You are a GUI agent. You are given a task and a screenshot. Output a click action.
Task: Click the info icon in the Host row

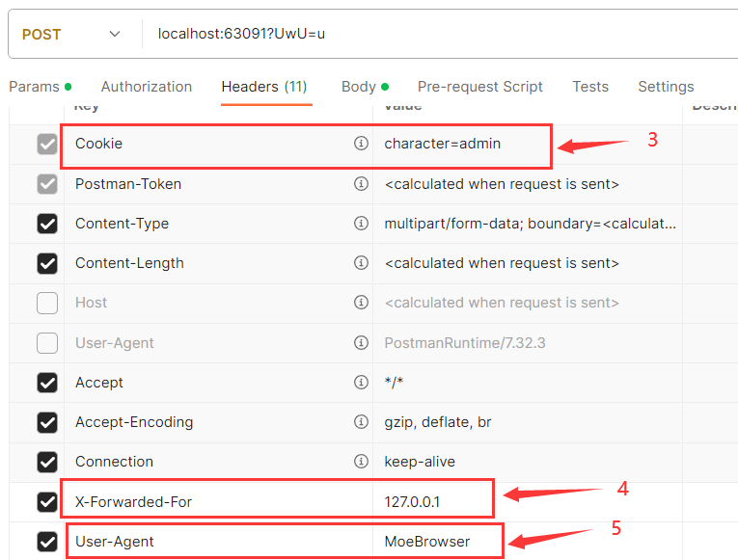point(361,303)
